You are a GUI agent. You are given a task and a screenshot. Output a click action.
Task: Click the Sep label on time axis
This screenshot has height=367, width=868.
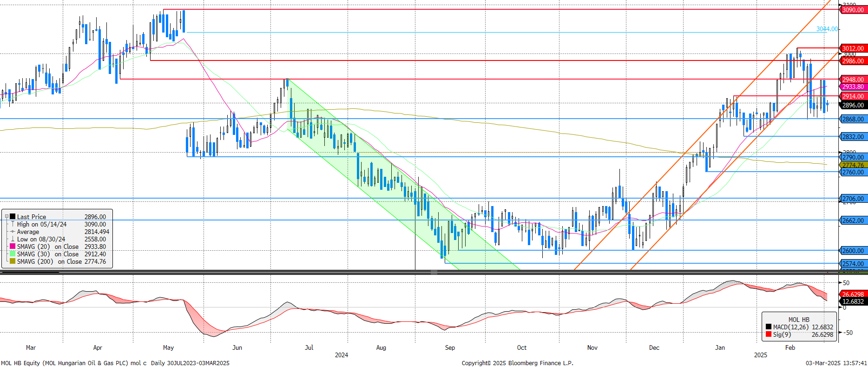point(450,347)
